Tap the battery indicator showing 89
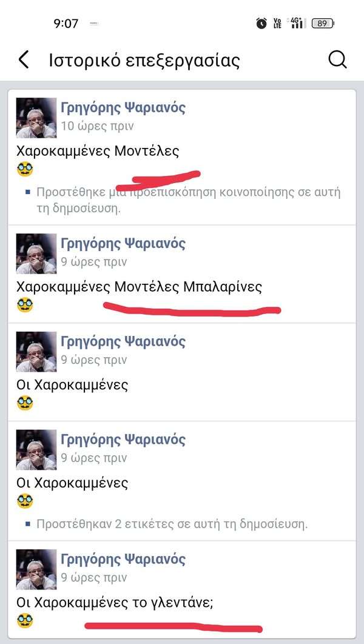Image resolution: width=364 pixels, height=644 pixels. coord(323,24)
